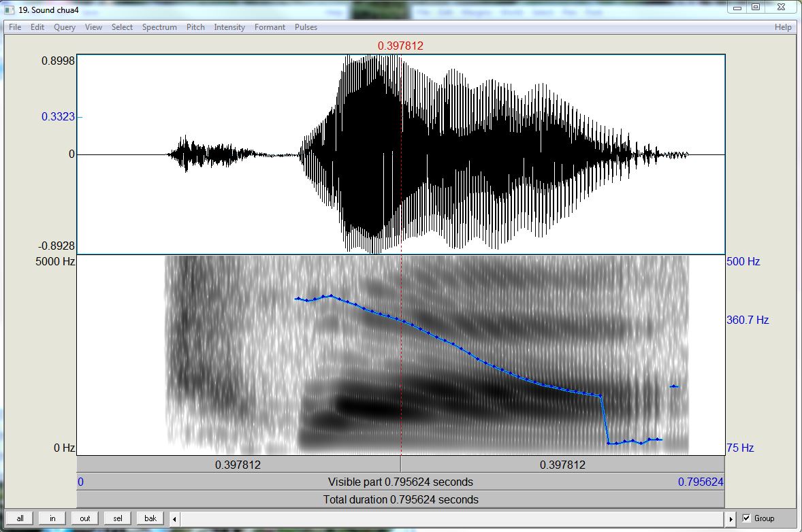The image size is (802, 532).
Task: Click the end time 0.795624 label
Action: pyautogui.click(x=701, y=482)
